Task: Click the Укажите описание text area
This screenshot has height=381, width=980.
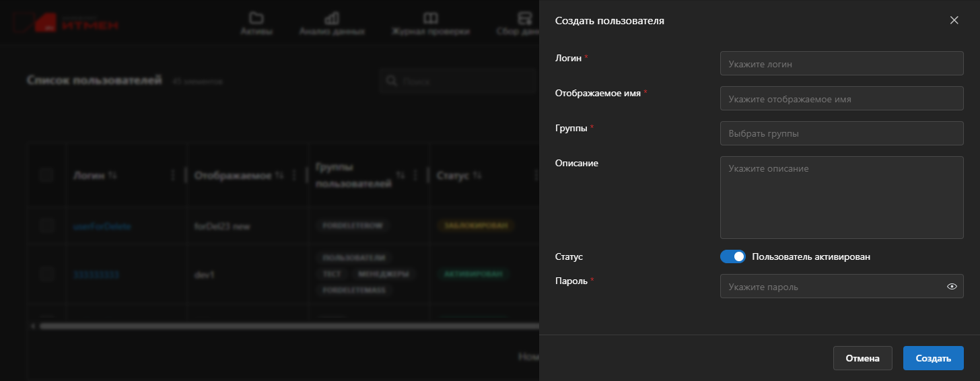Action: coord(842,197)
